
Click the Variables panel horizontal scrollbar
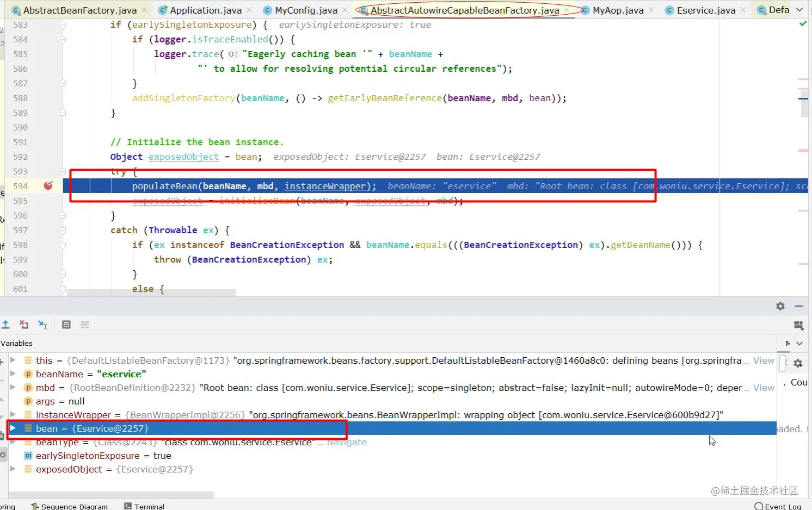point(111,495)
